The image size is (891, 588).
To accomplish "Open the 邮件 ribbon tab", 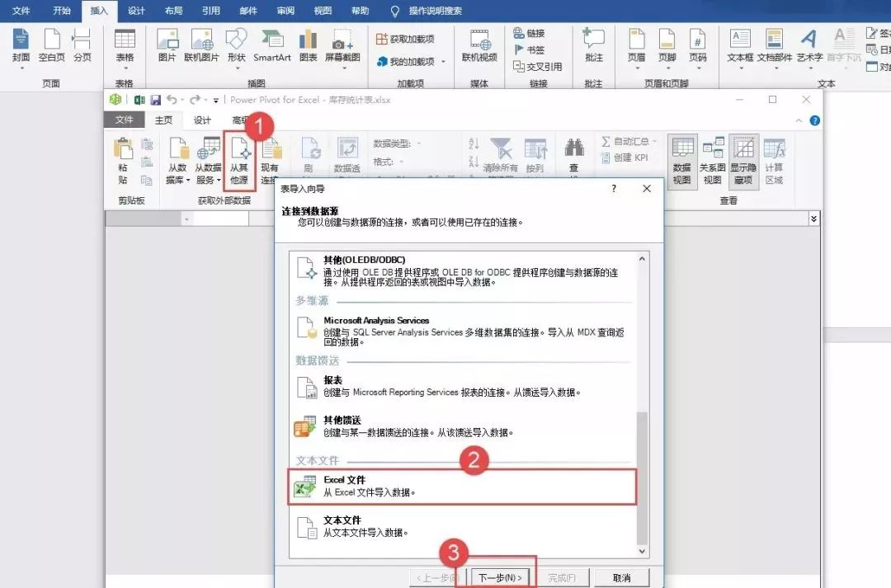I will (248, 11).
